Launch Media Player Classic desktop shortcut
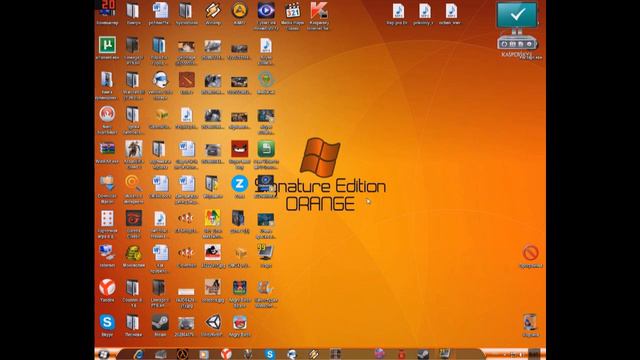The width and height of the screenshot is (640, 360). pos(292,11)
